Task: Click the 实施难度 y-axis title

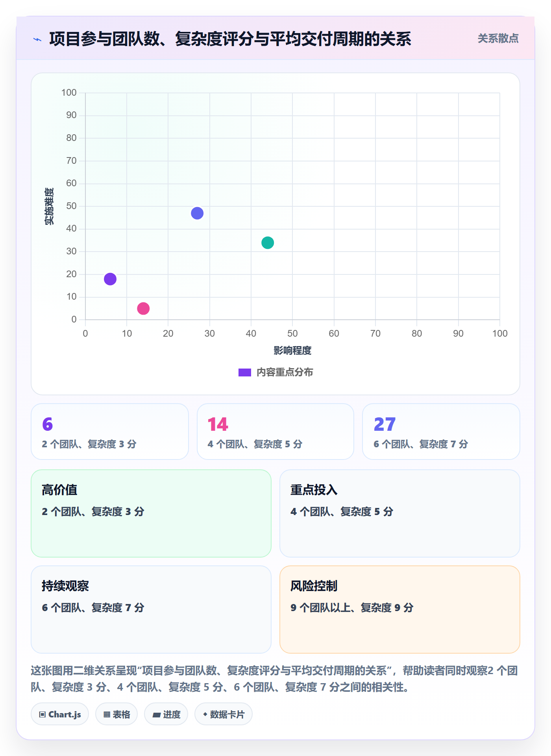Action: pyautogui.click(x=49, y=206)
